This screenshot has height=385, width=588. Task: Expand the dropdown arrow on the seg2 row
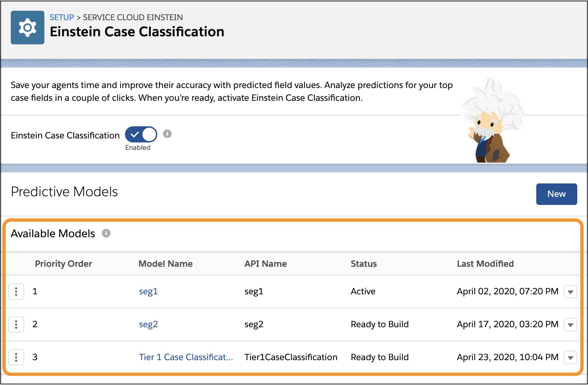[x=570, y=324]
